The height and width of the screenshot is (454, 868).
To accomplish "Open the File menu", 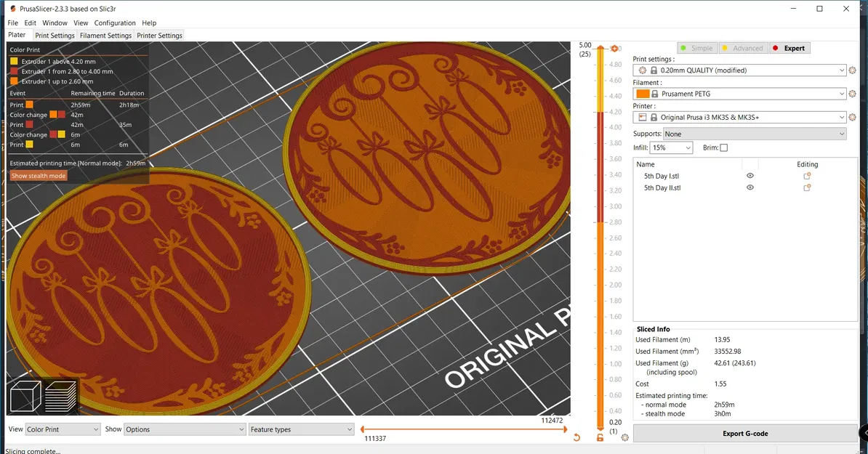I will (x=13, y=23).
